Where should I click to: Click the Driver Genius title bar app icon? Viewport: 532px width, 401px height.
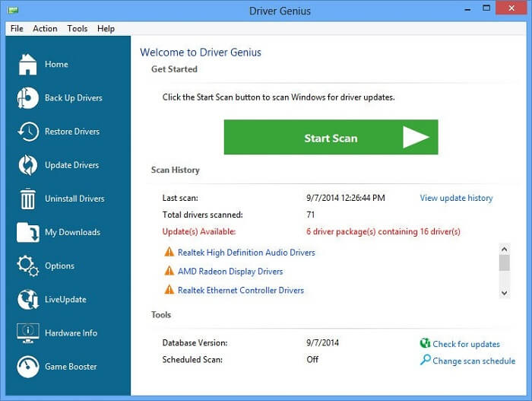coord(13,11)
